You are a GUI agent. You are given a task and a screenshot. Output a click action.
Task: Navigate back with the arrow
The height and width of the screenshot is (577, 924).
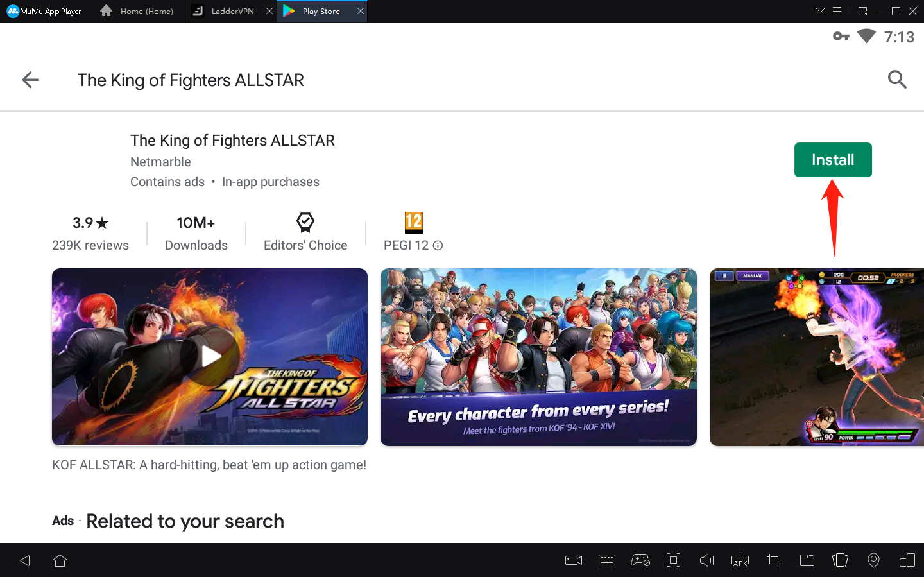[x=30, y=80]
